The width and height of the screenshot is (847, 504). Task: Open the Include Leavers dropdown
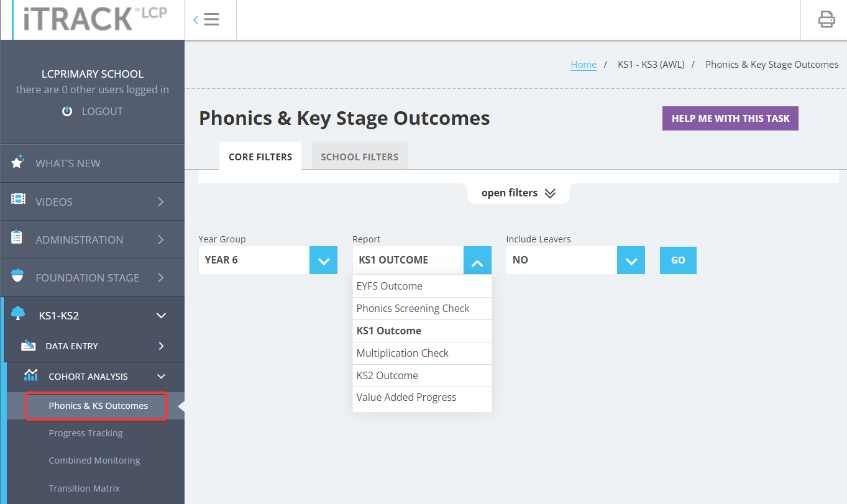pos(631,260)
